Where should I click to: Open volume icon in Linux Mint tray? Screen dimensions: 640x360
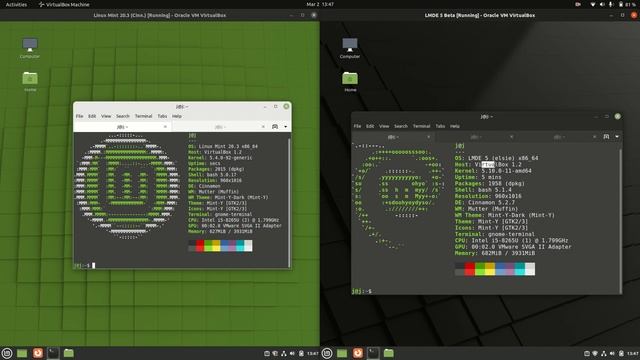click(x=292, y=353)
